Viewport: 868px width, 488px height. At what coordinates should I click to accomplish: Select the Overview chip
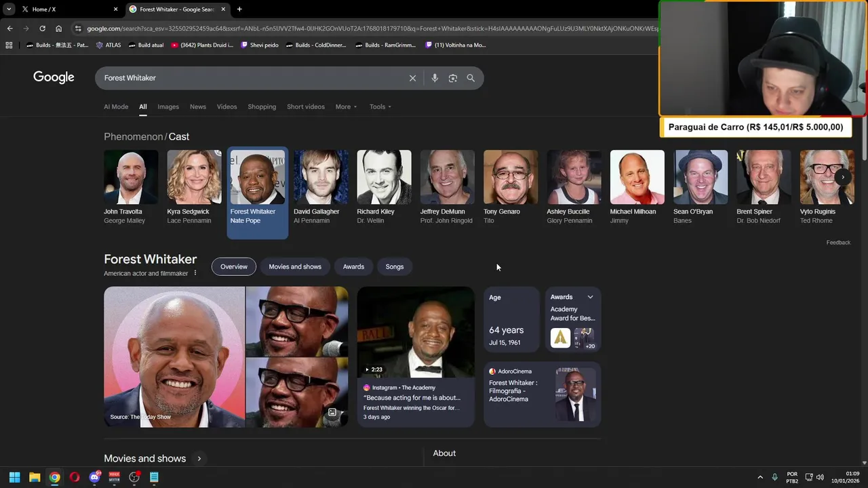click(234, 266)
